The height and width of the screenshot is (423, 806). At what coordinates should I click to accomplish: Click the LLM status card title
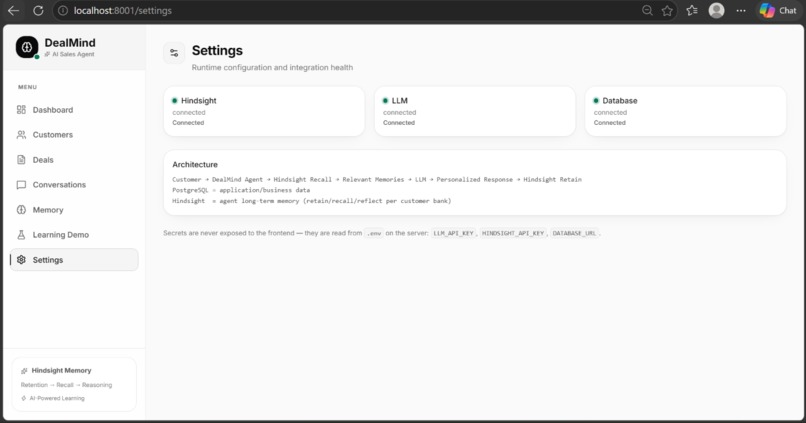coord(399,101)
